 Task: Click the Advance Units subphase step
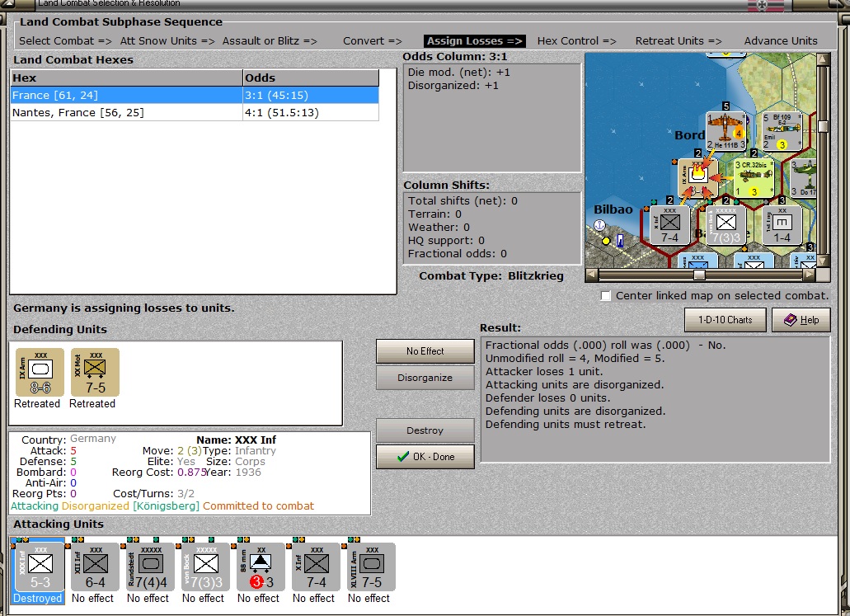pyautogui.click(x=781, y=40)
